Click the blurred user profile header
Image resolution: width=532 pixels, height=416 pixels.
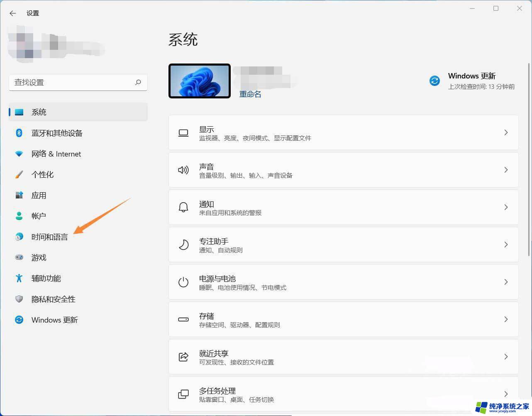click(x=56, y=44)
